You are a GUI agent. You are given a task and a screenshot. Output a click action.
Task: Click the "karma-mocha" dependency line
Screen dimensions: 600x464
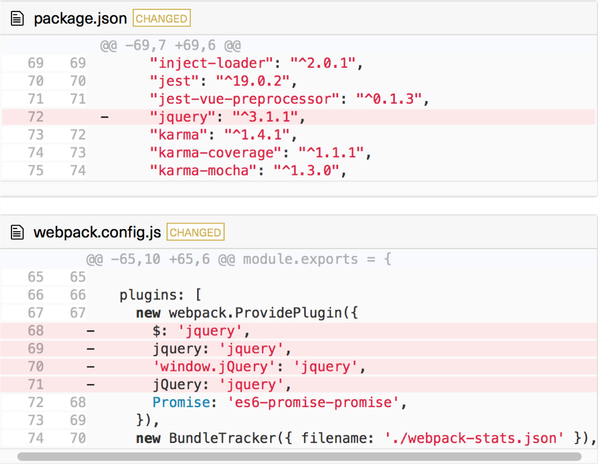[299, 171]
